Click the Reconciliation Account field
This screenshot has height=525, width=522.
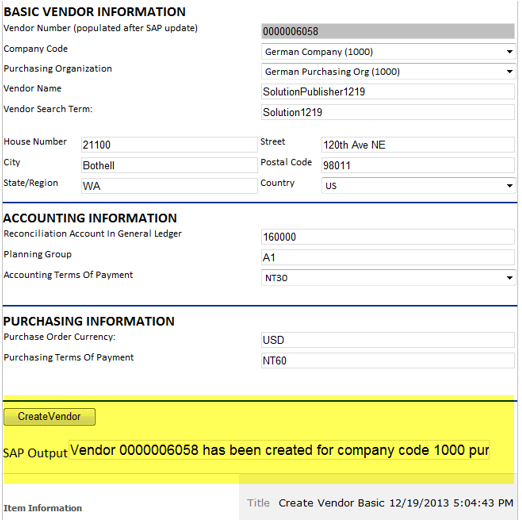pyautogui.click(x=388, y=237)
